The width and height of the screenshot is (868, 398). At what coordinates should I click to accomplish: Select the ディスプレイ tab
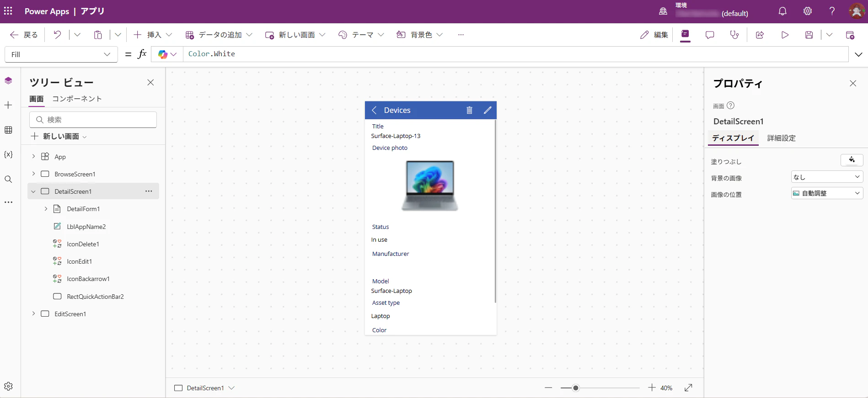(x=733, y=138)
